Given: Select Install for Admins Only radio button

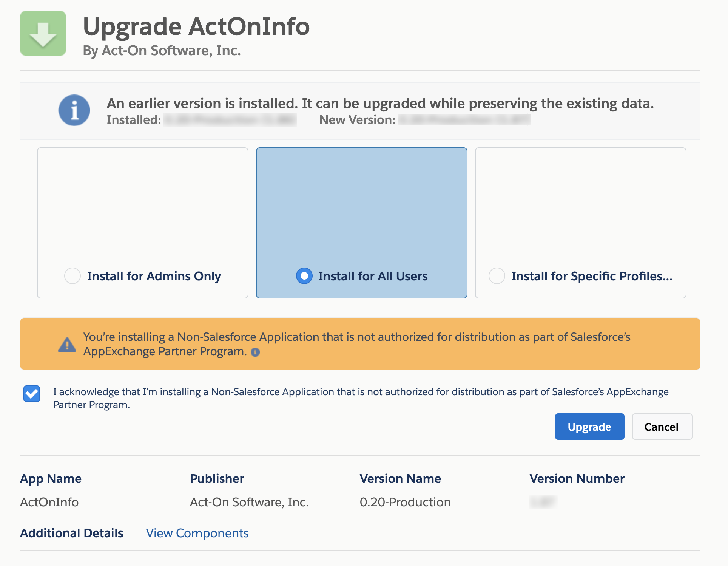Looking at the screenshot, I should point(72,276).
